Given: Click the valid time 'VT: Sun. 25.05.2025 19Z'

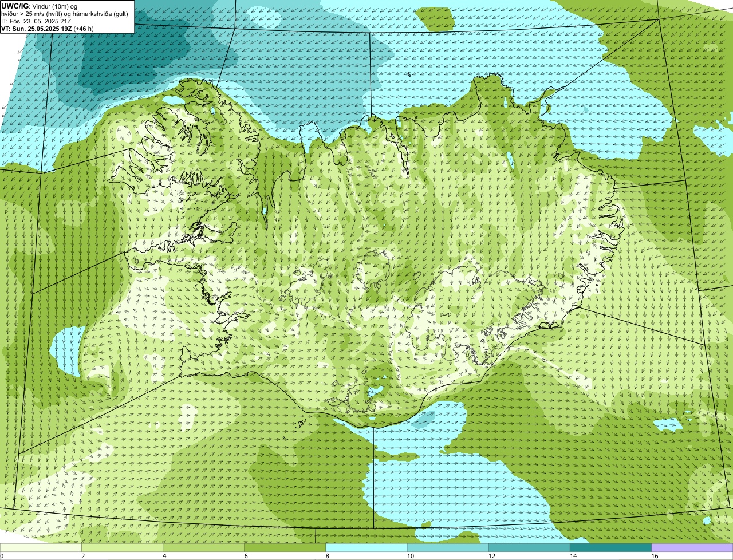Looking at the screenshot, I should click(37, 29).
